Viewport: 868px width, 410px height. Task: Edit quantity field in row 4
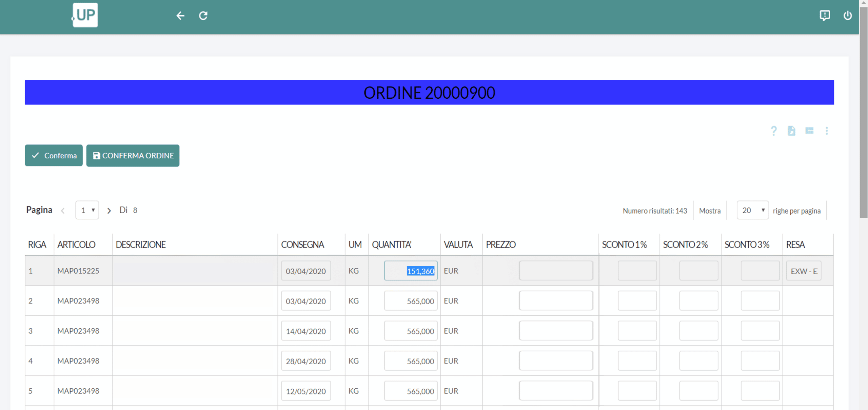[x=411, y=360]
